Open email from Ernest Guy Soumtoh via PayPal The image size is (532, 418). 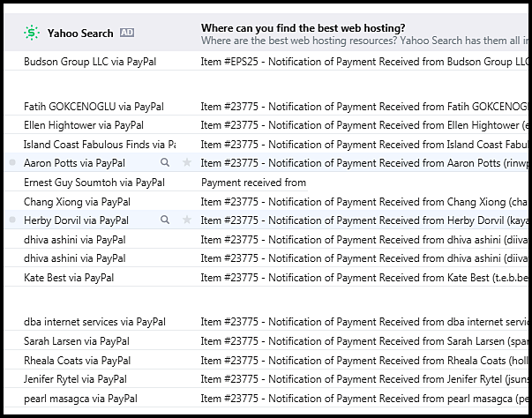[x=94, y=183]
